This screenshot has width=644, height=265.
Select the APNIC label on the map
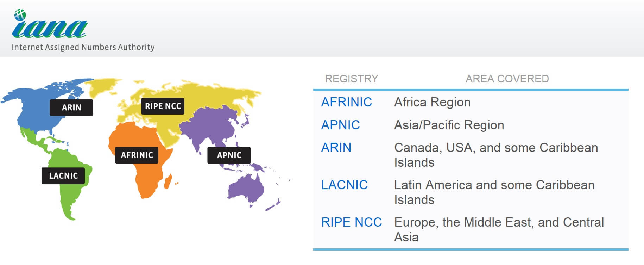[x=229, y=155]
